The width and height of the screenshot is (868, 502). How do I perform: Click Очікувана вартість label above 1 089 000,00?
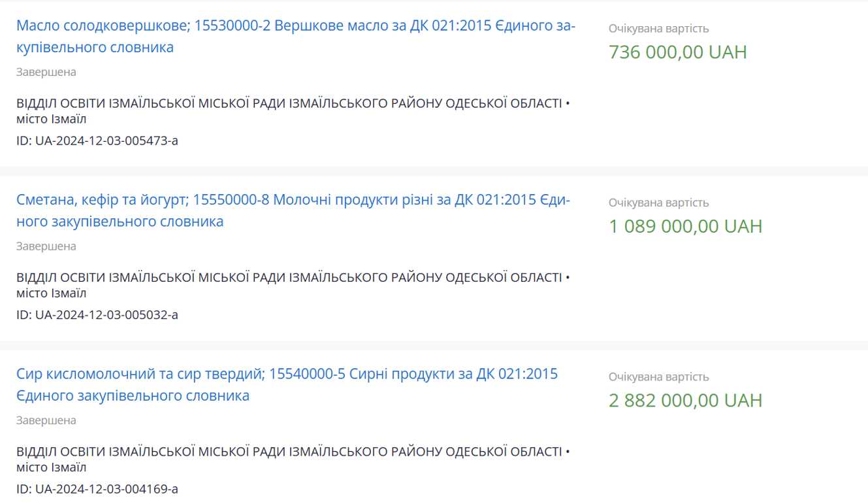[x=658, y=203]
